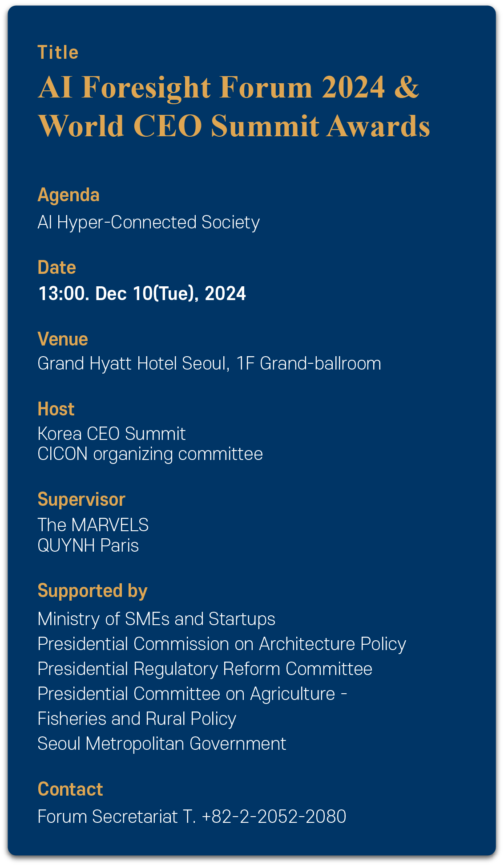The height and width of the screenshot is (866, 504).
Task: Select the AI Hyper-Connected Society text
Action: click(x=149, y=223)
